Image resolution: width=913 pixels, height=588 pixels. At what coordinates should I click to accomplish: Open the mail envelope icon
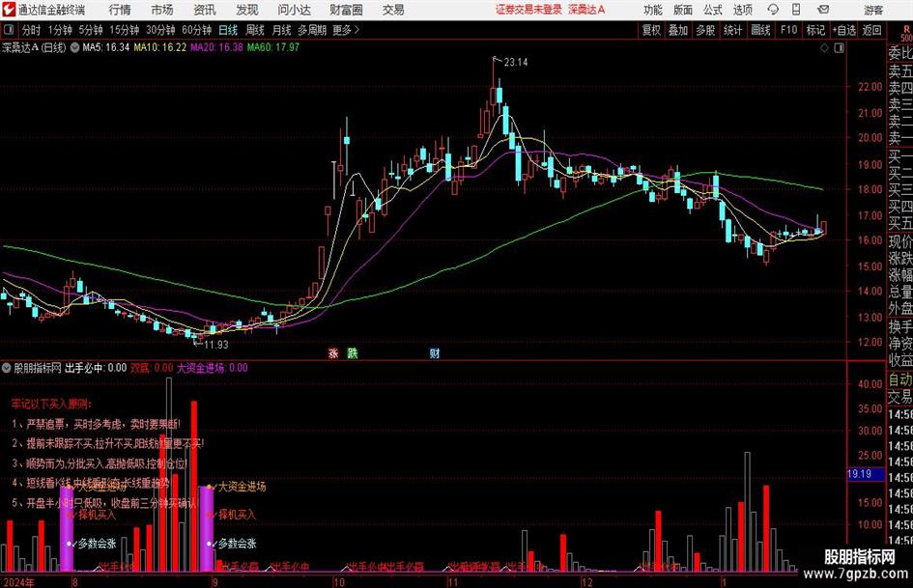823,10
